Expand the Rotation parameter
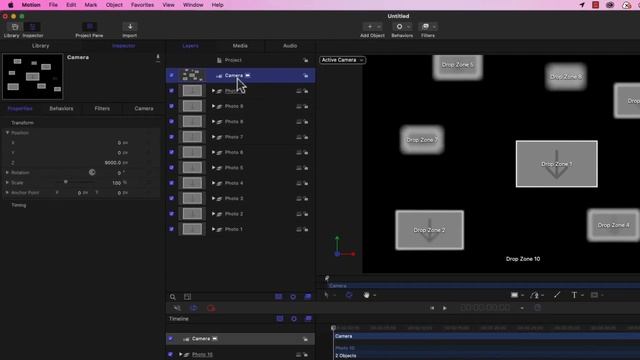 click(x=7, y=173)
